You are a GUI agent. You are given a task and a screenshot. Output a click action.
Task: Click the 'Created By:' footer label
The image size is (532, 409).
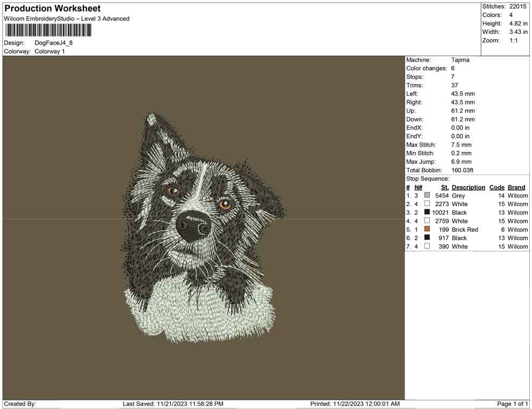point(20,404)
